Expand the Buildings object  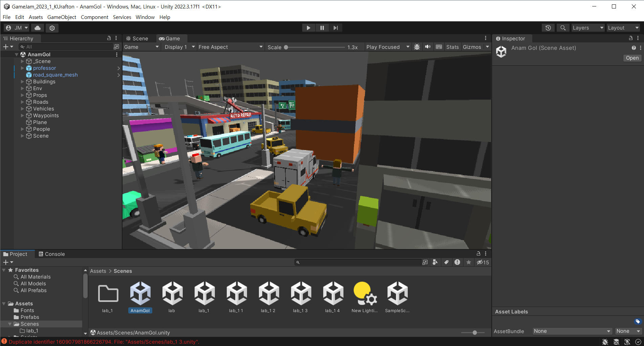coord(22,82)
